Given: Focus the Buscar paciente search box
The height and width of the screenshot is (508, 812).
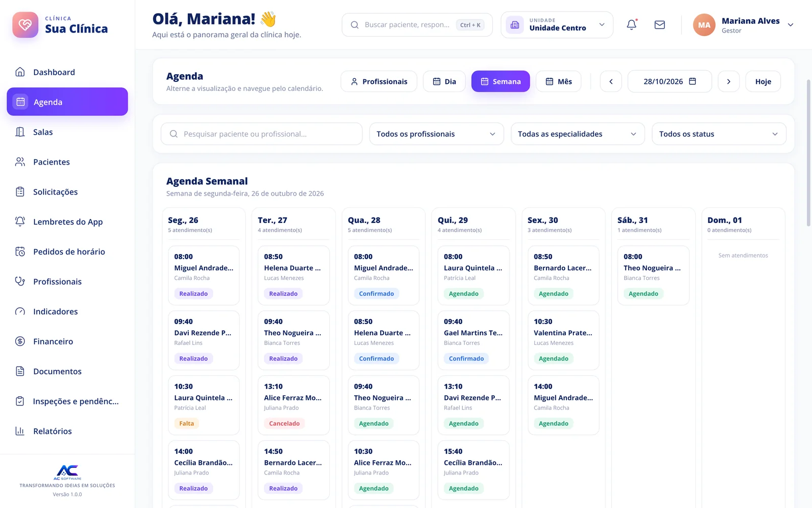Looking at the screenshot, I should point(417,25).
